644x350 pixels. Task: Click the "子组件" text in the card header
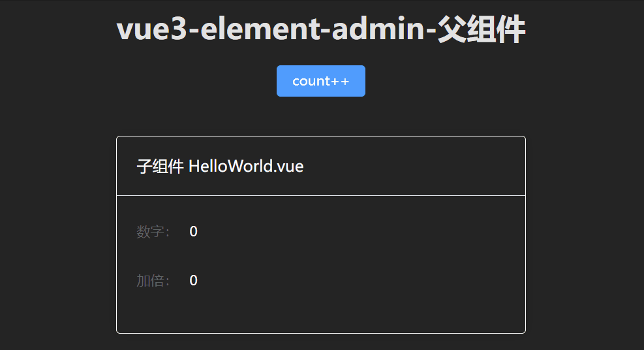(x=160, y=167)
